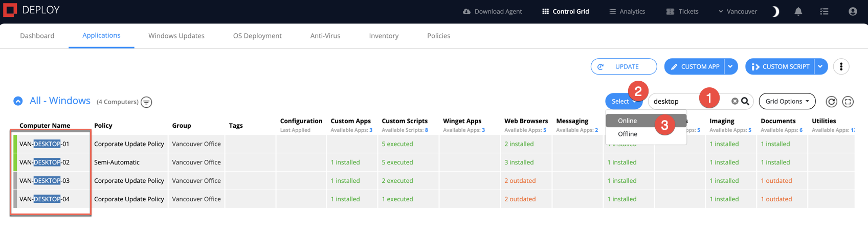Image resolution: width=868 pixels, height=237 pixels.
Task: Open the Select dropdown button
Action: (624, 101)
